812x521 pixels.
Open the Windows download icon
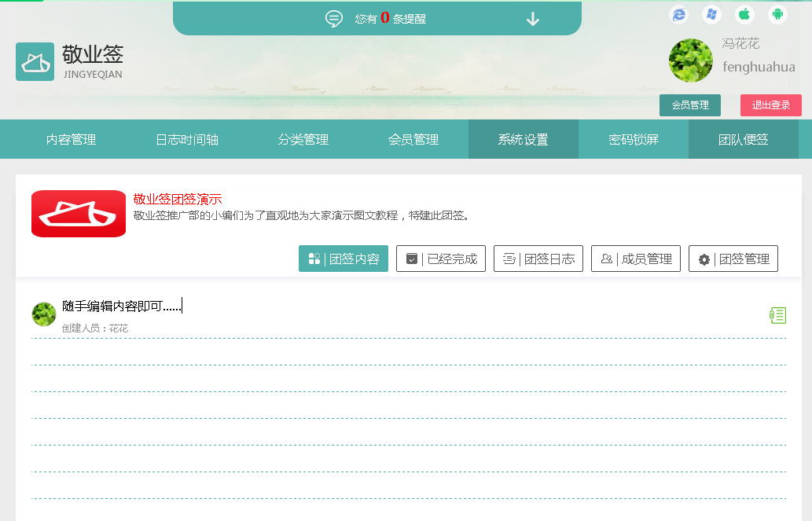click(711, 14)
